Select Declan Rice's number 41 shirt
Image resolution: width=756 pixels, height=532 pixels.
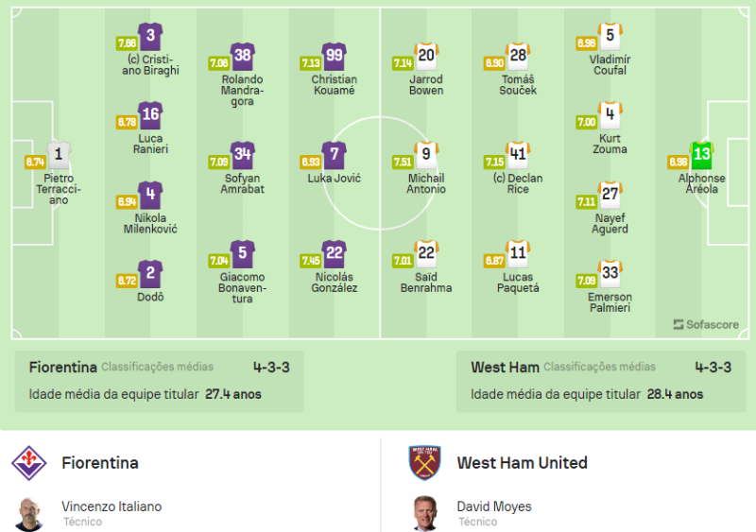tap(518, 156)
